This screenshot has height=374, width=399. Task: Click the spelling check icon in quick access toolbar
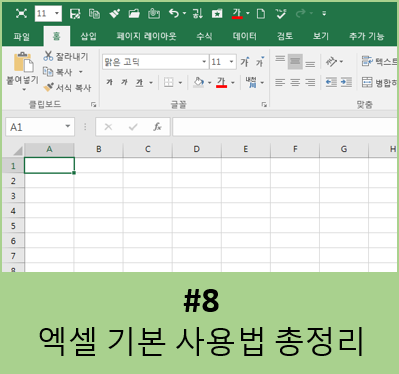coord(281,14)
